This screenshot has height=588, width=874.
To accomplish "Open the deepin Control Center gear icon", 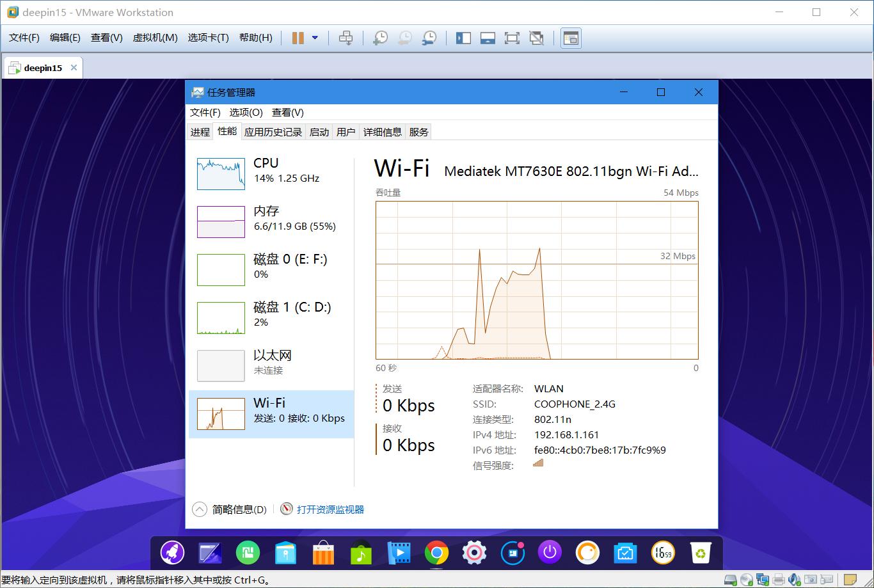I will 474,552.
